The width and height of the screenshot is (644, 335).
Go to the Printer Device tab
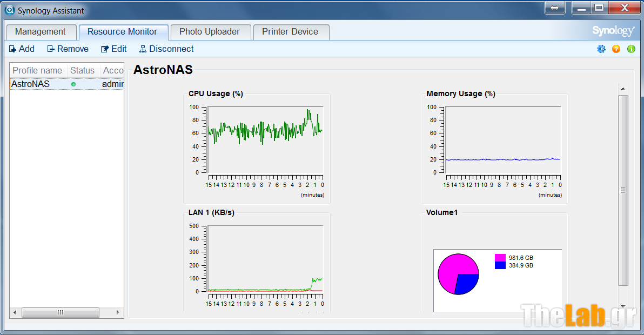click(290, 32)
